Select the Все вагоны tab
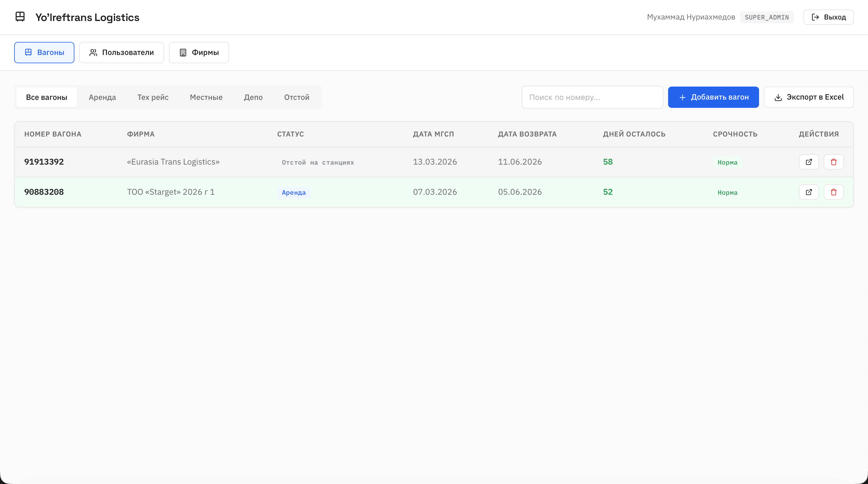This screenshot has width=868, height=484. point(47,97)
